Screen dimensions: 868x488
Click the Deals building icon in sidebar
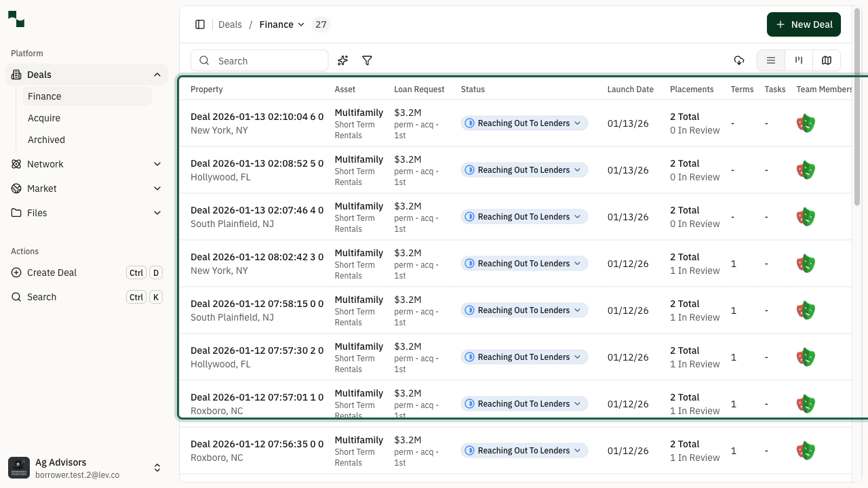[x=16, y=75]
